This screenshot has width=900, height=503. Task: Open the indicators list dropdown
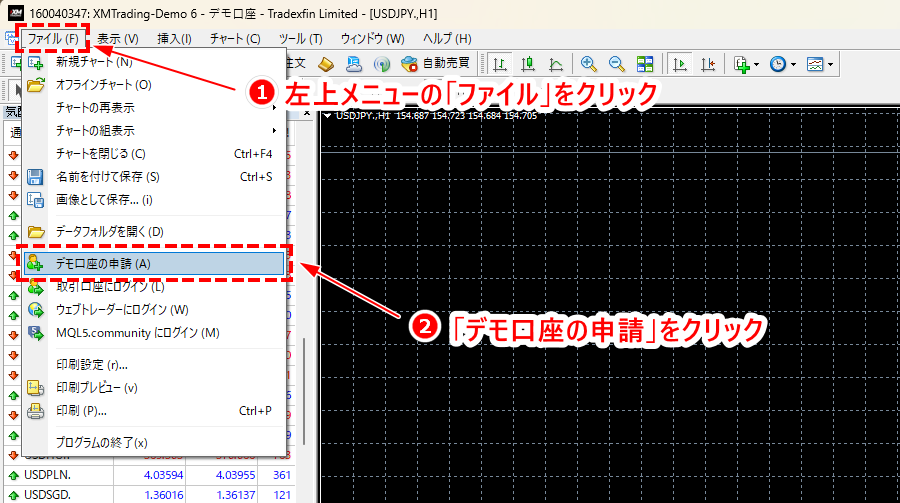(x=746, y=64)
